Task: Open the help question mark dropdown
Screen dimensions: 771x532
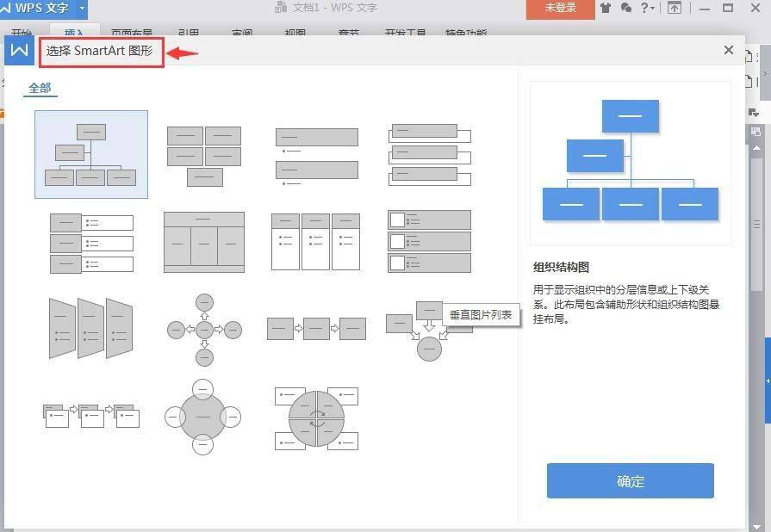Action: tap(648, 8)
